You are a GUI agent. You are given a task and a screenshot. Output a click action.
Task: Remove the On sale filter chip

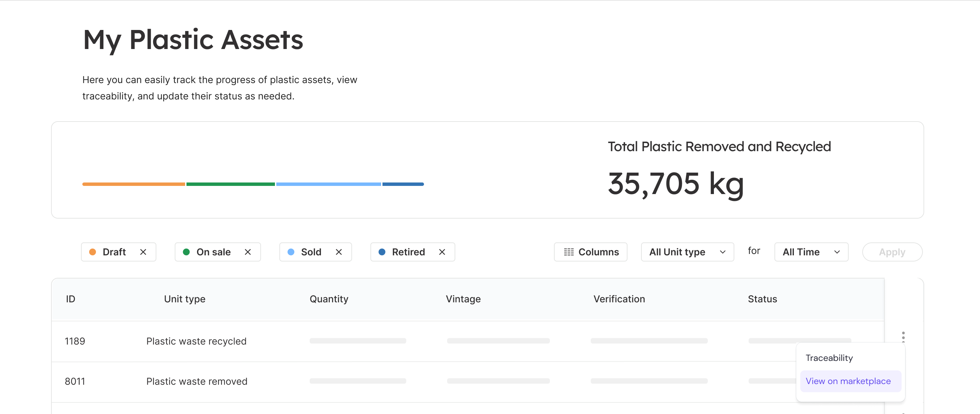pyautogui.click(x=248, y=252)
